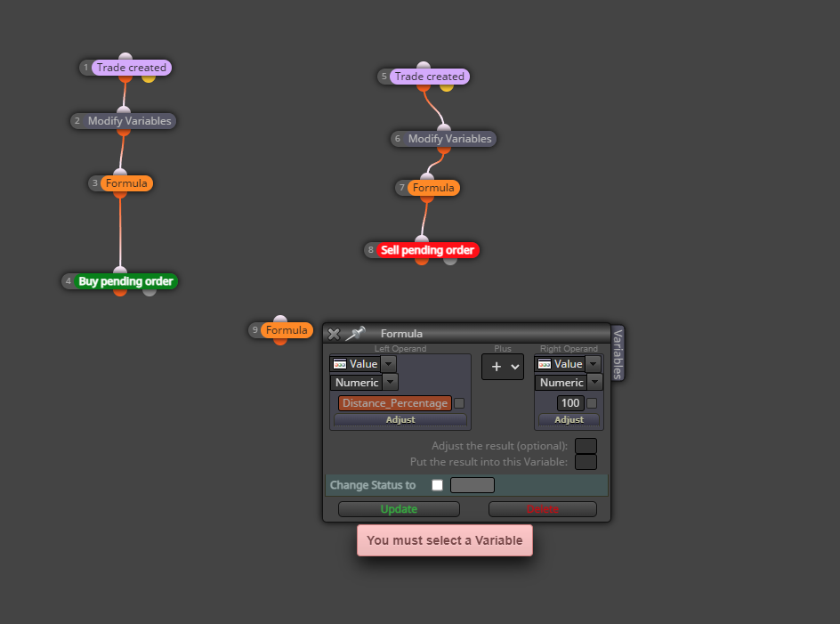Screen dimensions: 840x624
Task: Click the Left Operand Value icon
Action: click(x=340, y=364)
